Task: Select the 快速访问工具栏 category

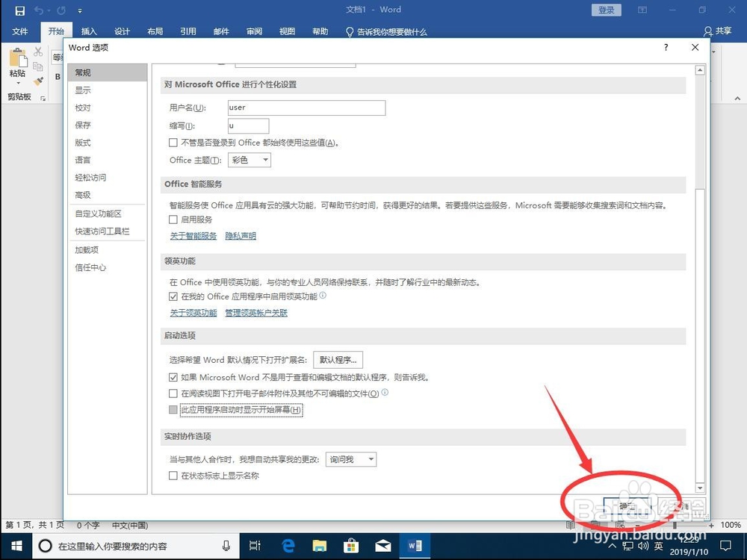Action: point(107,231)
